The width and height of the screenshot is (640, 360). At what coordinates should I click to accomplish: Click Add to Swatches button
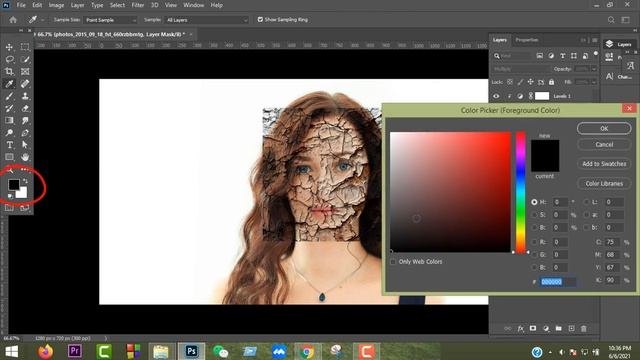click(604, 164)
